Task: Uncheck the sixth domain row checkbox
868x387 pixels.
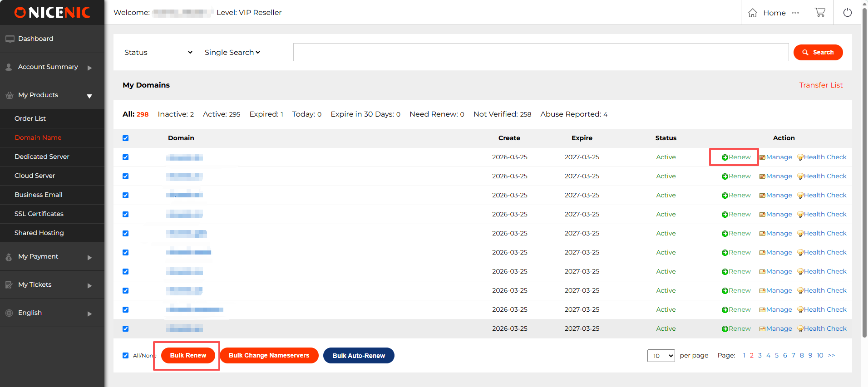Action: pos(126,253)
